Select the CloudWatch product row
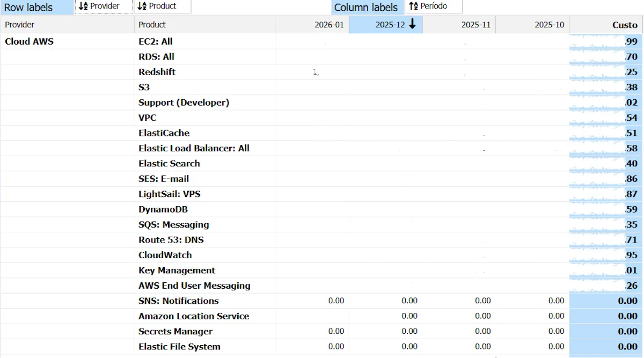The height and width of the screenshot is (358, 644). (x=165, y=255)
